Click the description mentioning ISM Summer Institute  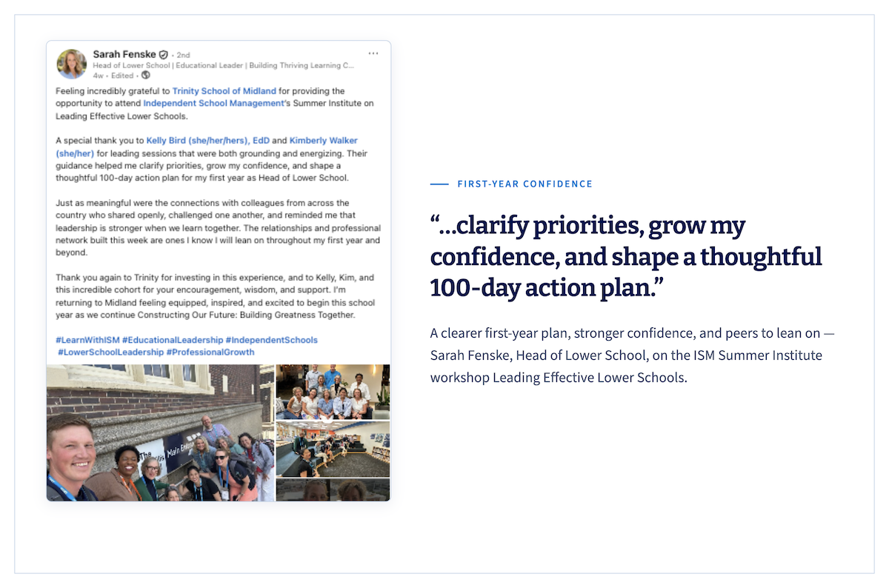click(632, 355)
